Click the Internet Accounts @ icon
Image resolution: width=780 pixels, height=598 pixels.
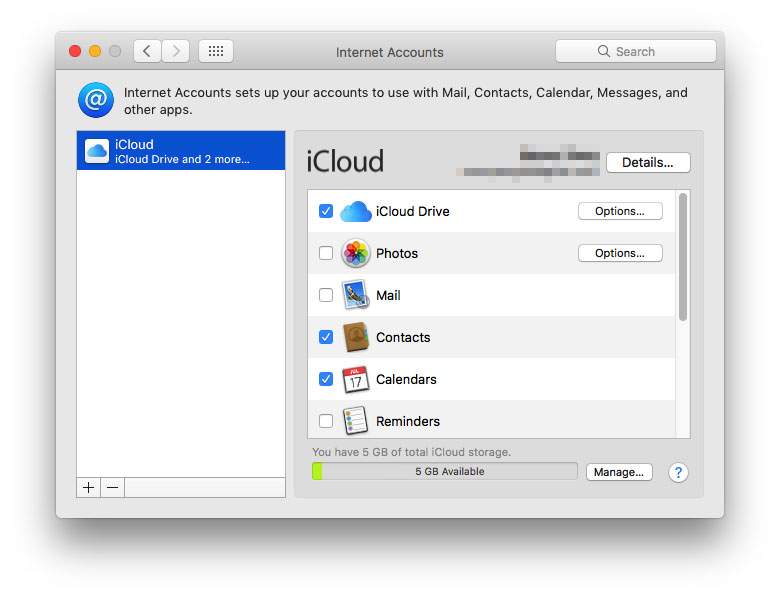[x=96, y=100]
